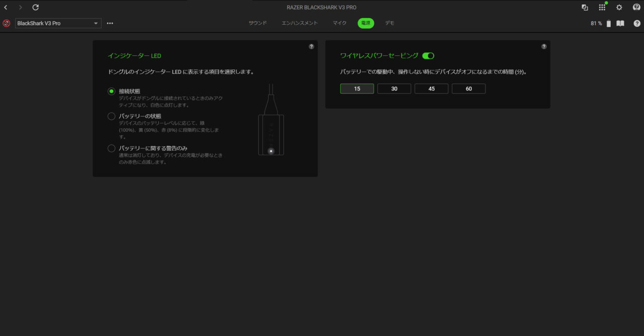Screen dimensions: 644x336
Task: Click the dongle illustration in the LED panel
Action: pos(271,120)
